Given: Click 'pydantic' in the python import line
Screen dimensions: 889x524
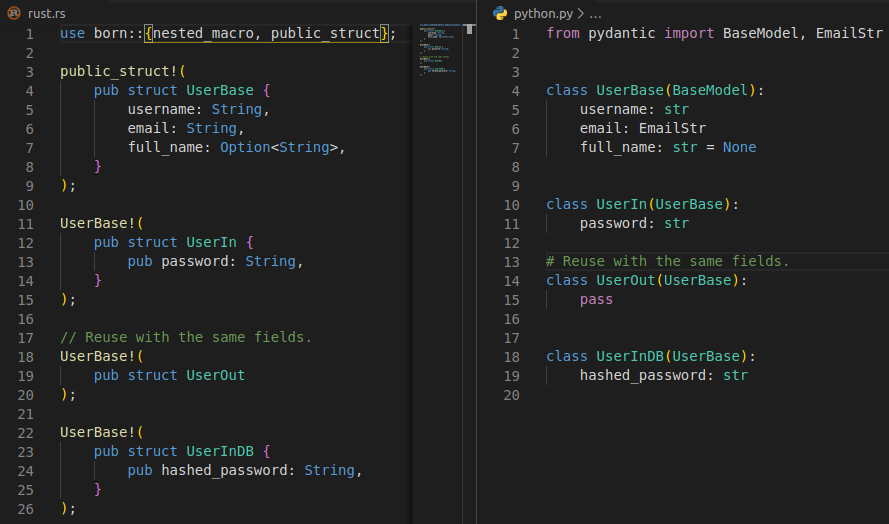Looking at the screenshot, I should coord(621,33).
